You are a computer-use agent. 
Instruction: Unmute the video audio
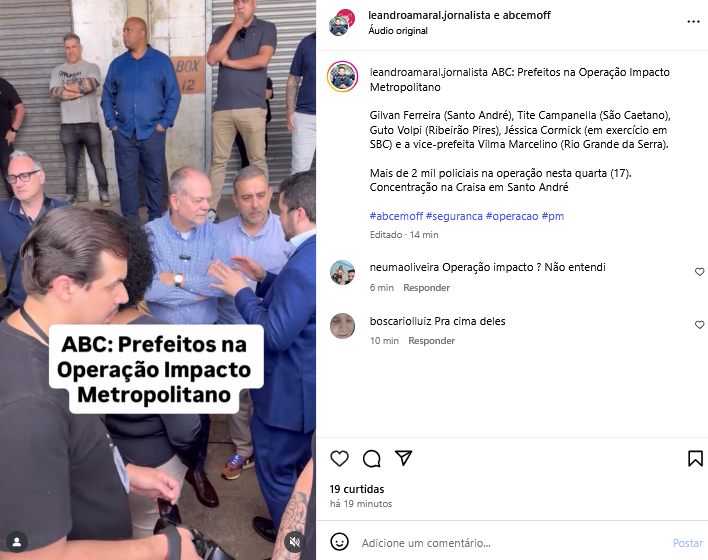[295, 541]
